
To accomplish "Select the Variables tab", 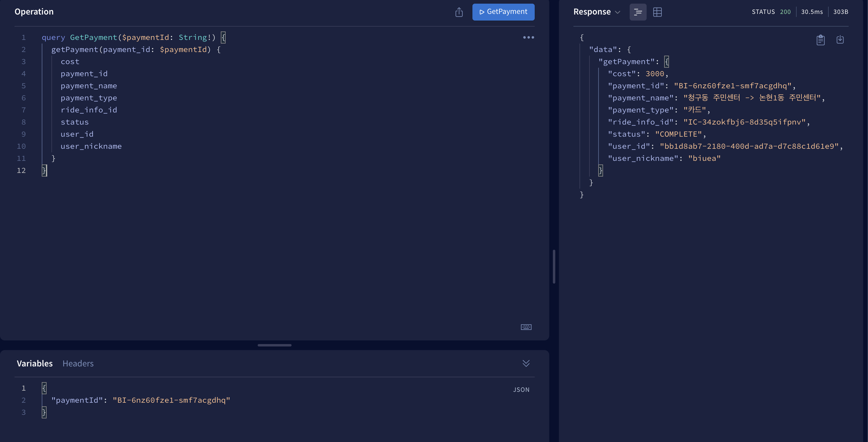I will [35, 363].
